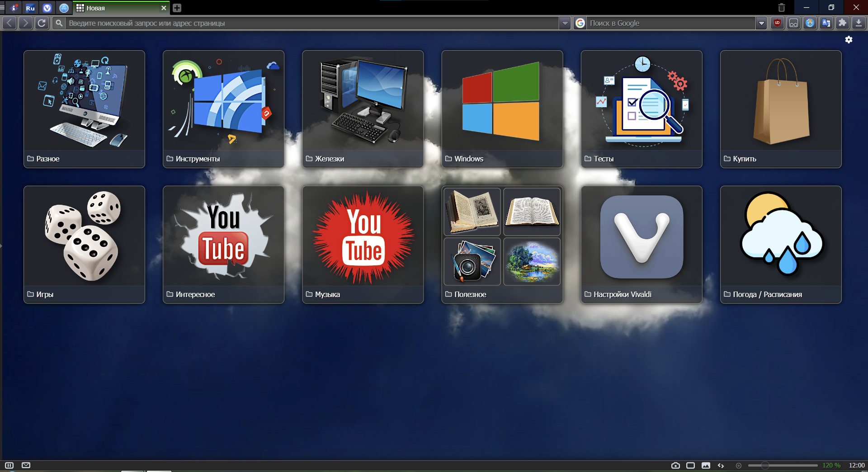Open the landscape painting thumbnail in Полезное

click(x=532, y=261)
